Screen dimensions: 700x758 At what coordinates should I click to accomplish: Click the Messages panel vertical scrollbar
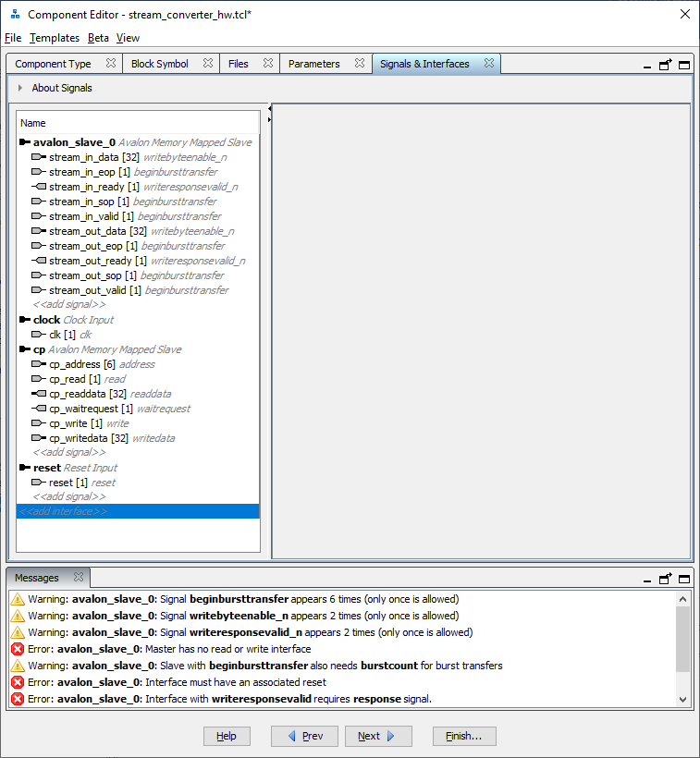click(x=683, y=638)
